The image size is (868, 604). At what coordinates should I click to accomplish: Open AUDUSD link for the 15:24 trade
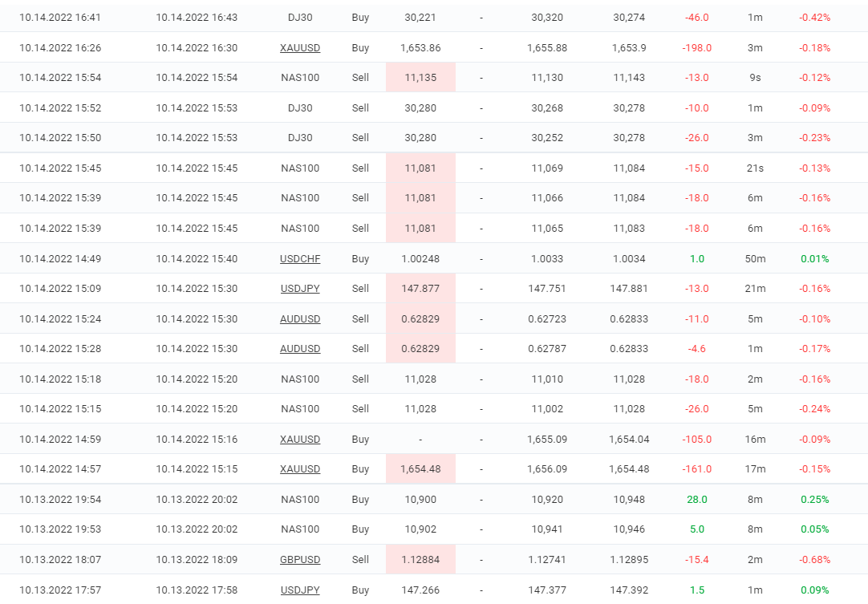[x=300, y=318]
